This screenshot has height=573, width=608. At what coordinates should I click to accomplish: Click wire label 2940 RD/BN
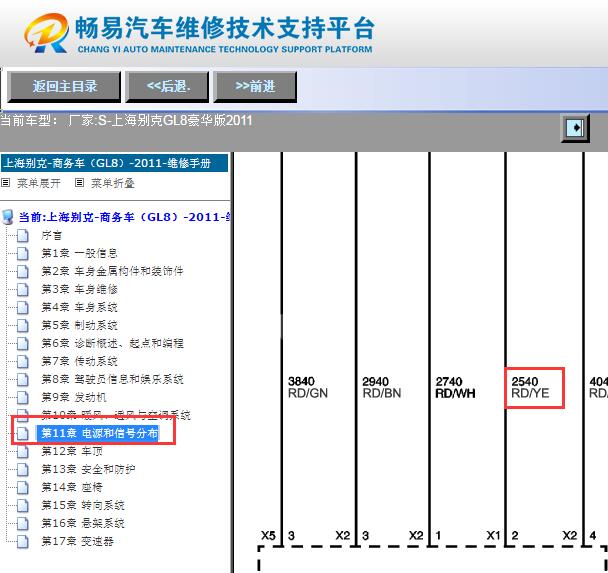point(382,387)
